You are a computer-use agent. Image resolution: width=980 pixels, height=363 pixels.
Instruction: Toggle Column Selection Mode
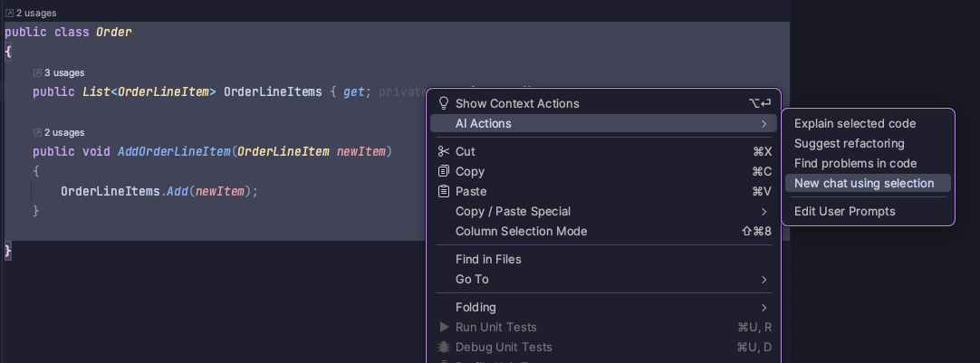pyautogui.click(x=521, y=231)
